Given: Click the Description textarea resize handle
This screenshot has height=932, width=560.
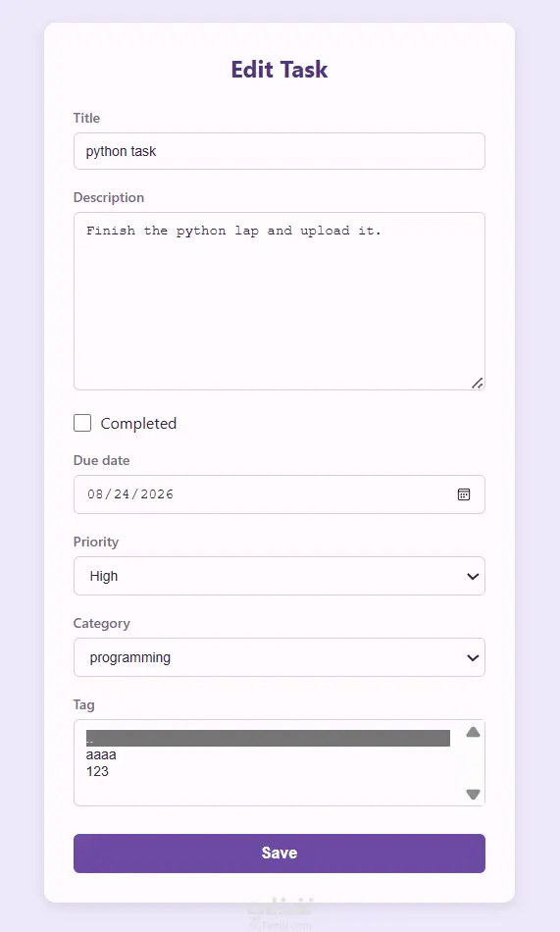Looking at the screenshot, I should (x=478, y=383).
